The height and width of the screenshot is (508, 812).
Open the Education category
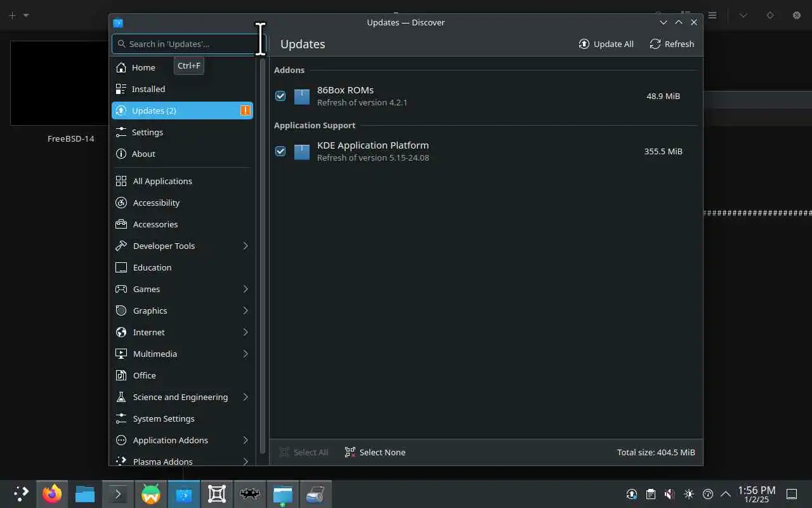pyautogui.click(x=182, y=267)
